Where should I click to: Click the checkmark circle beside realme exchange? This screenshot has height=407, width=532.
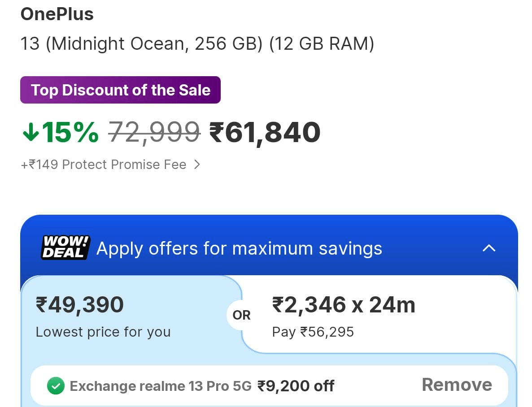[55, 385]
